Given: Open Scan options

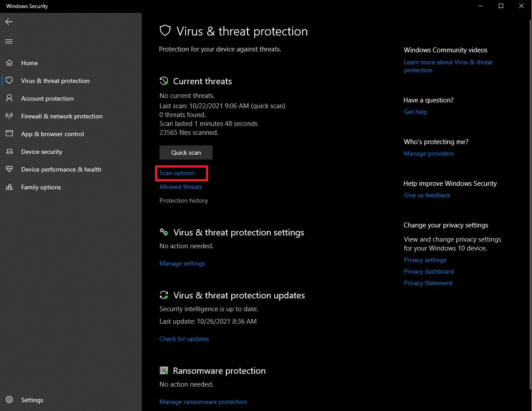Looking at the screenshot, I should click(177, 173).
